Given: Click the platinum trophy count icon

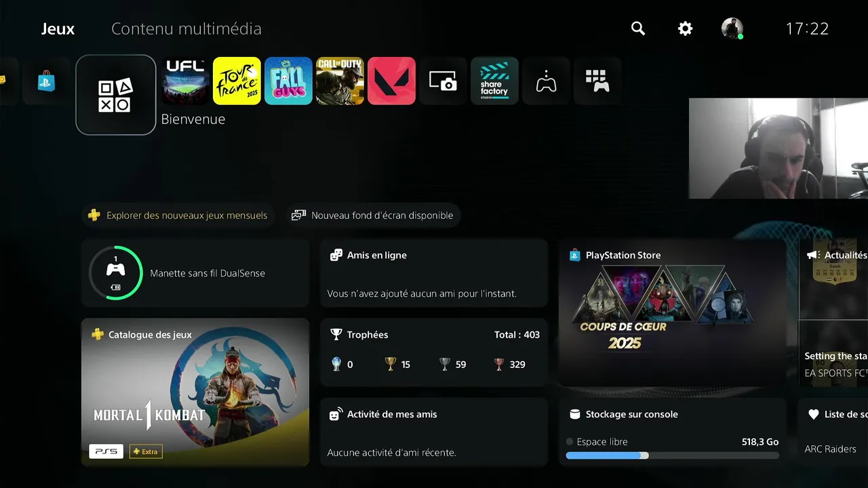Looking at the screenshot, I should point(336,365).
